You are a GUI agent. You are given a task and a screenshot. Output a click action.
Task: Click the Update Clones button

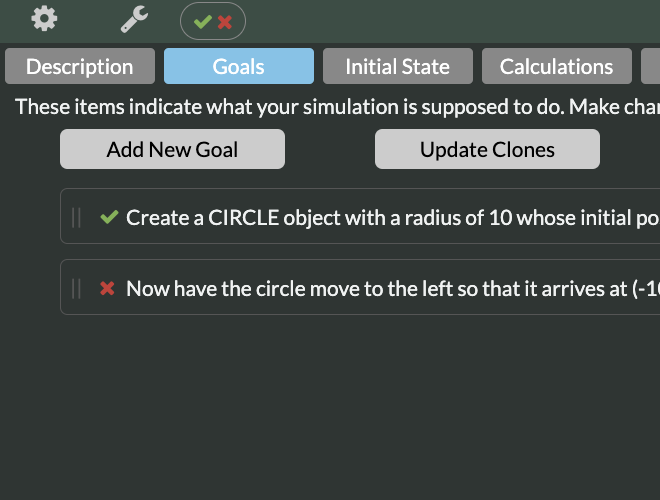tap(487, 149)
